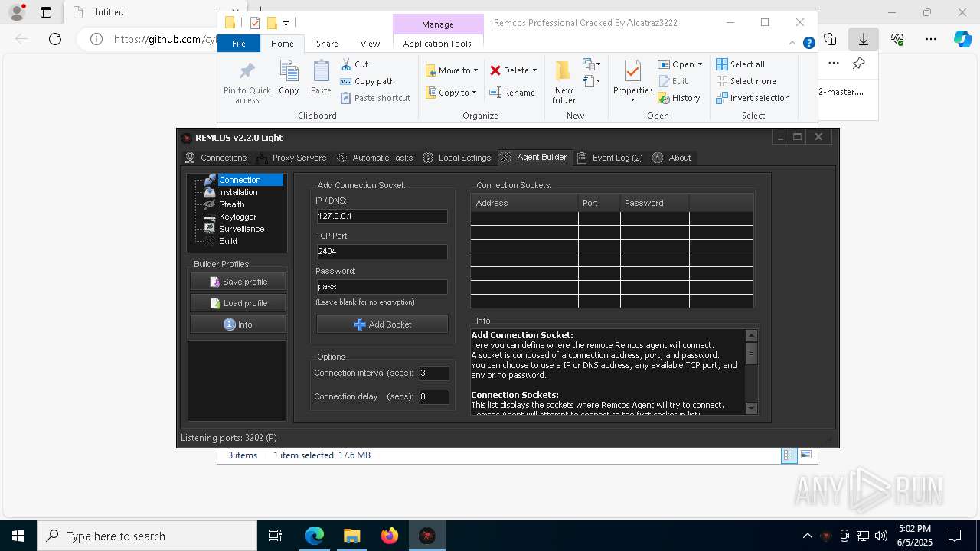Click Select none in the ribbon

point(746,81)
